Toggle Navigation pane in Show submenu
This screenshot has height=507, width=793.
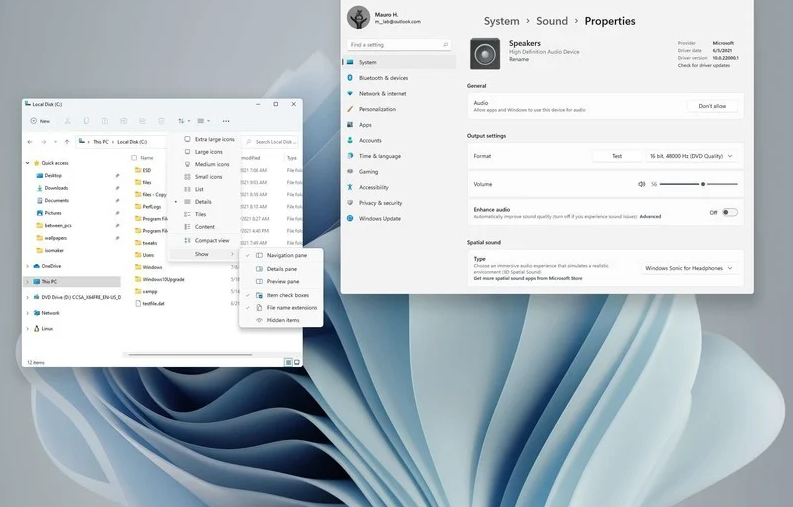click(x=281, y=256)
